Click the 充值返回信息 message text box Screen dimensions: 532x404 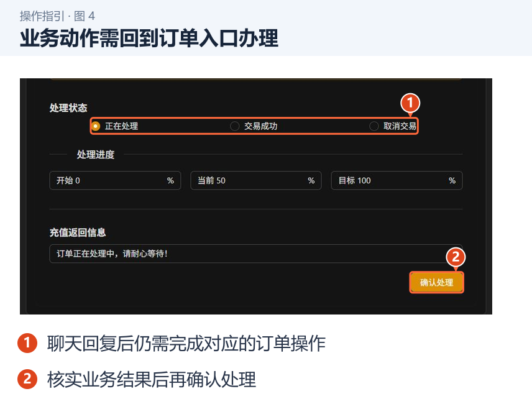(x=256, y=254)
